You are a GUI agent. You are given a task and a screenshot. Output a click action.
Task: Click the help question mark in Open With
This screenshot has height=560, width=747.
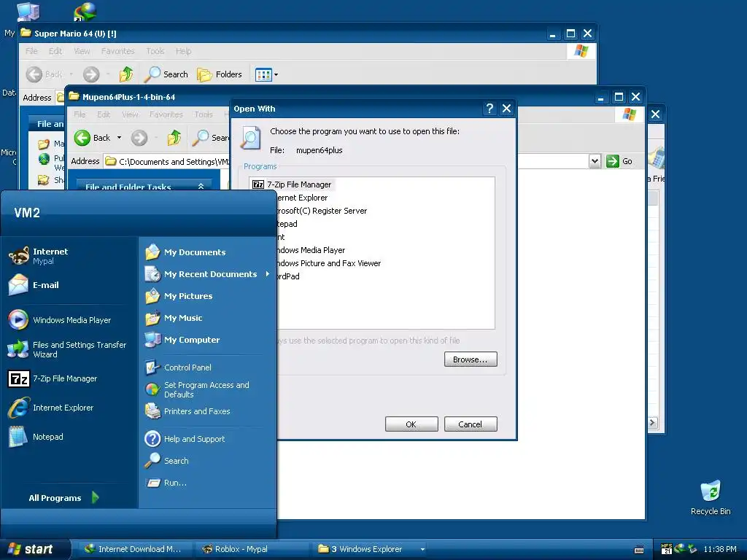click(x=489, y=109)
